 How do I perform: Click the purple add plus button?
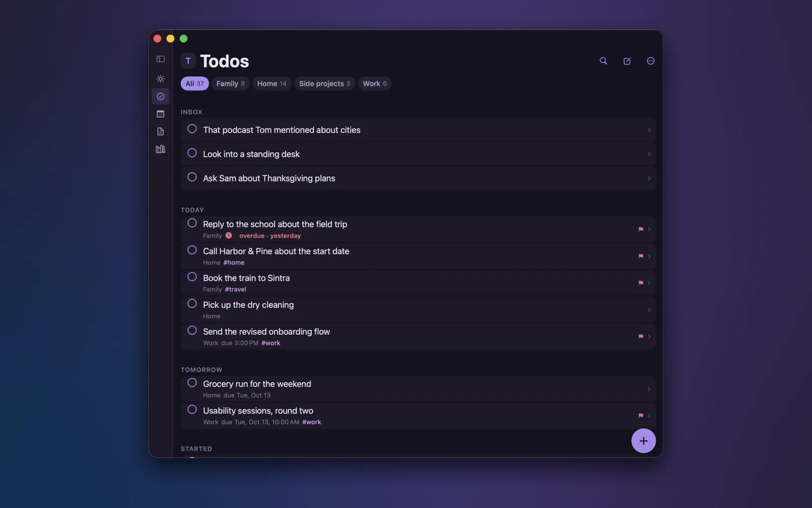(644, 441)
